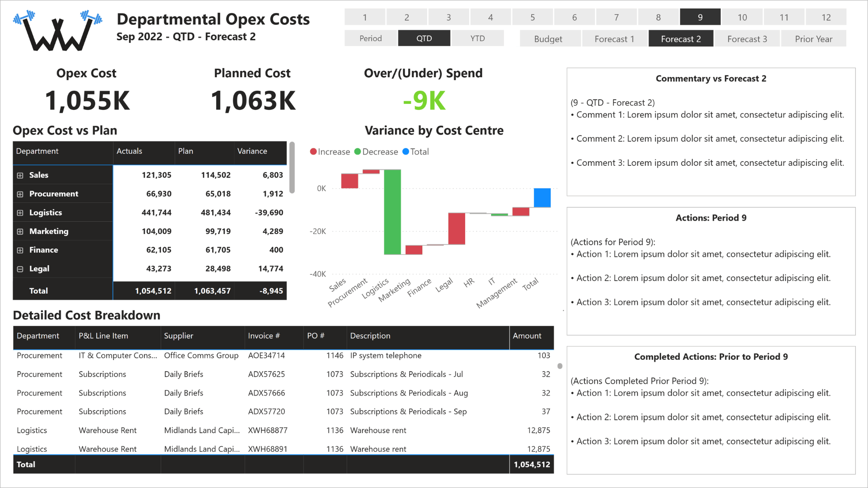
Task: Expand the Sales department row
Action: (20, 175)
